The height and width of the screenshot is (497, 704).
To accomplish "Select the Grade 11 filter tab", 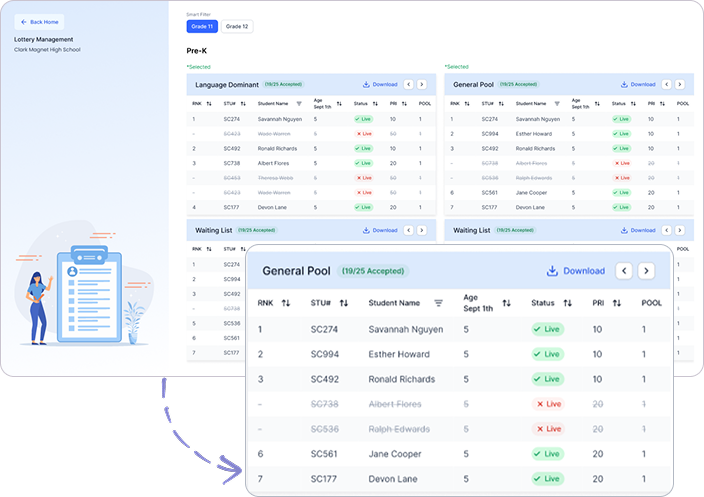I will tap(202, 26).
